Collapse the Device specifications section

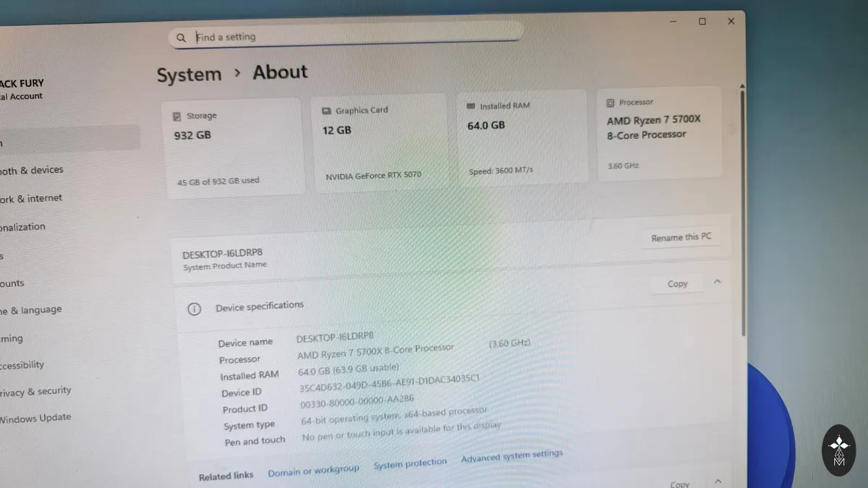pyautogui.click(x=717, y=282)
